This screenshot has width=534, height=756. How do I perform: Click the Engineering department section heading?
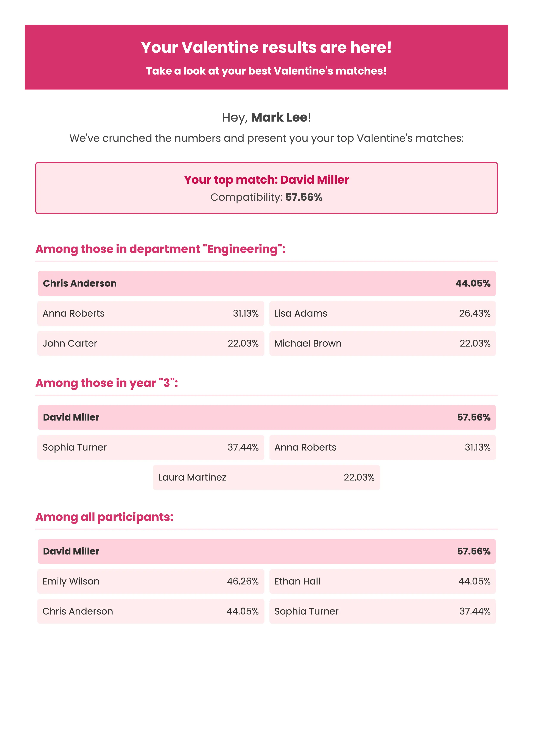(160, 249)
